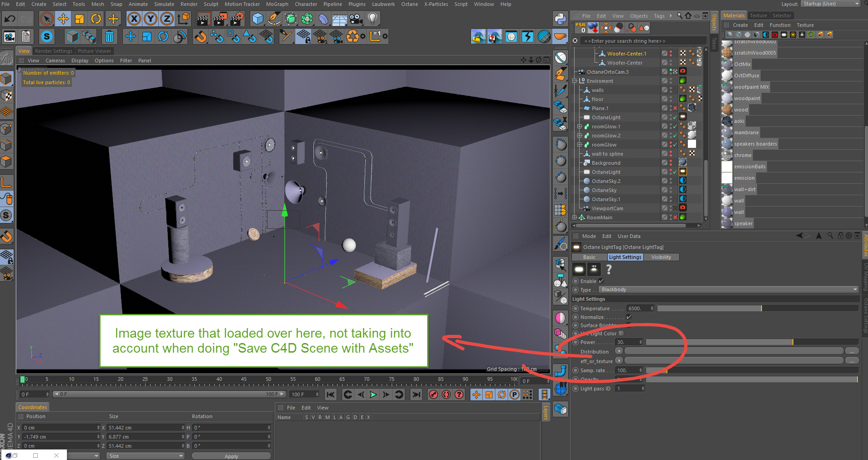This screenshot has height=460, width=868.
Task: Click the trash can delete icon
Action: (x=109, y=36)
